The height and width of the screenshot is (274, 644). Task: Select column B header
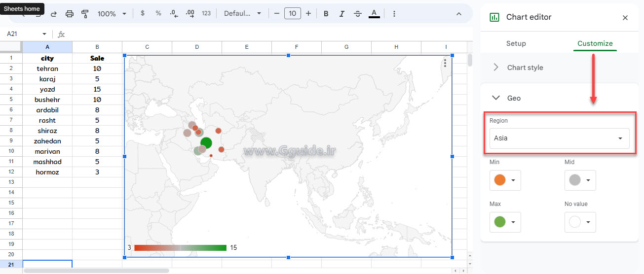(x=97, y=47)
